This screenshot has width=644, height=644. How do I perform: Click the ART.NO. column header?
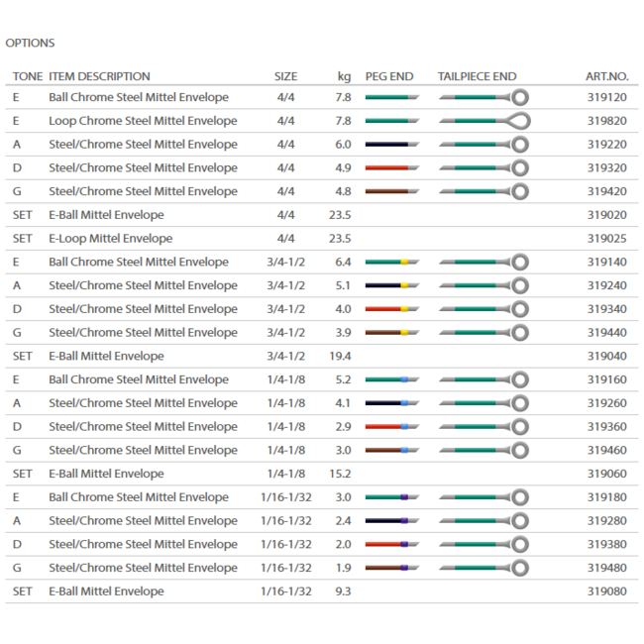click(x=606, y=76)
